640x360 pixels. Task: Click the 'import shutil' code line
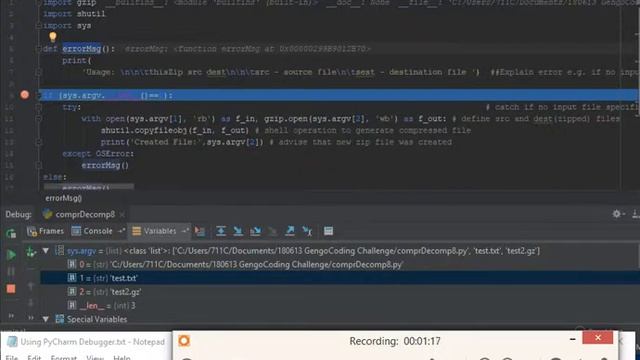tap(74, 14)
